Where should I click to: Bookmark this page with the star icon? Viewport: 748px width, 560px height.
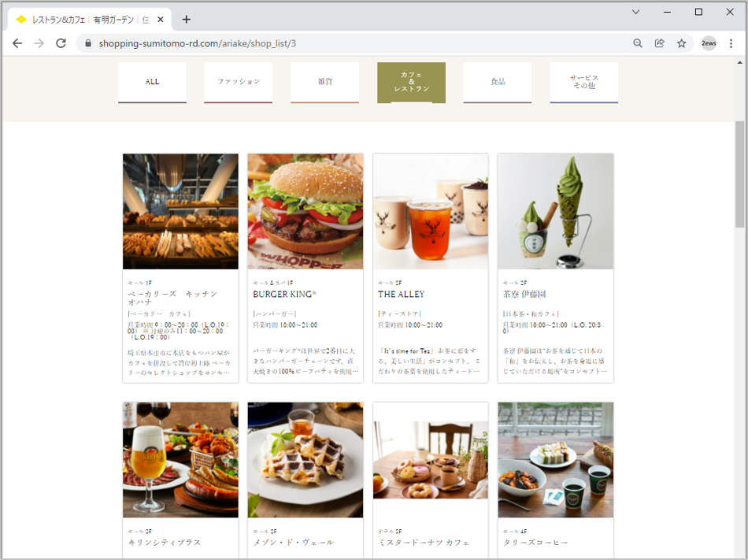point(682,43)
